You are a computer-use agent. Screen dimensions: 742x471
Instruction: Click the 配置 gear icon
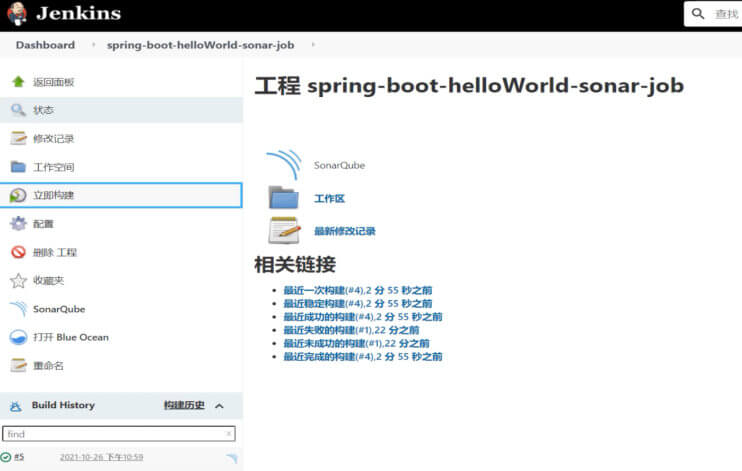pos(18,223)
